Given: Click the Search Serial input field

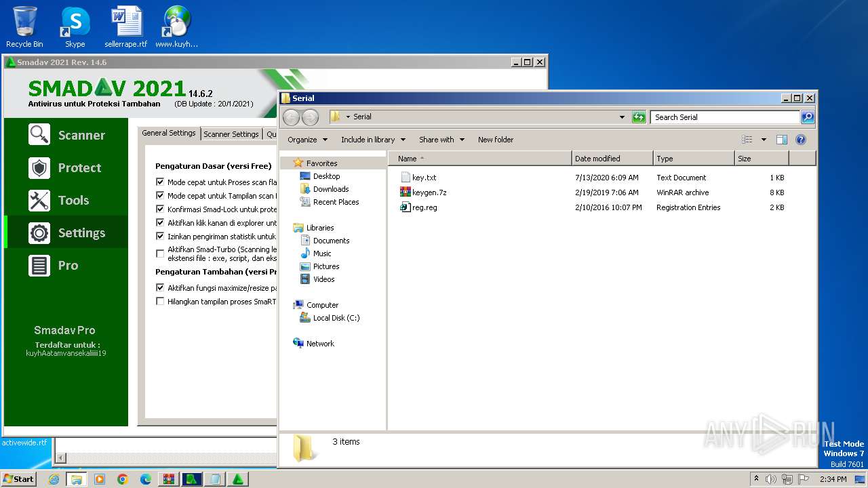Looking at the screenshot, I should pyautogui.click(x=725, y=117).
